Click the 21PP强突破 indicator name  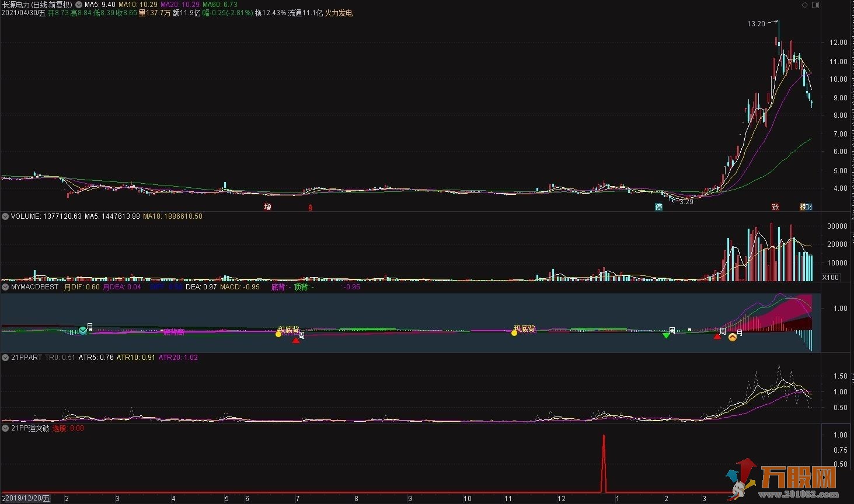point(30,428)
